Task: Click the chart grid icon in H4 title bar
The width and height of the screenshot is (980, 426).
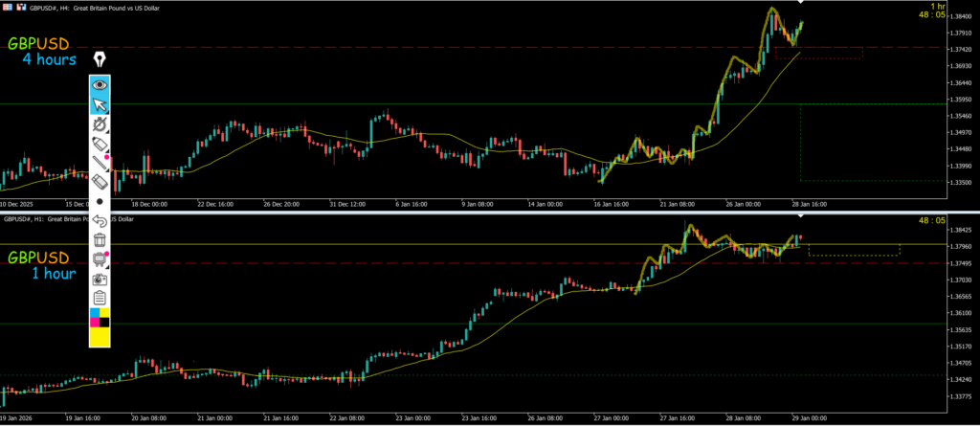Action: 8,7
